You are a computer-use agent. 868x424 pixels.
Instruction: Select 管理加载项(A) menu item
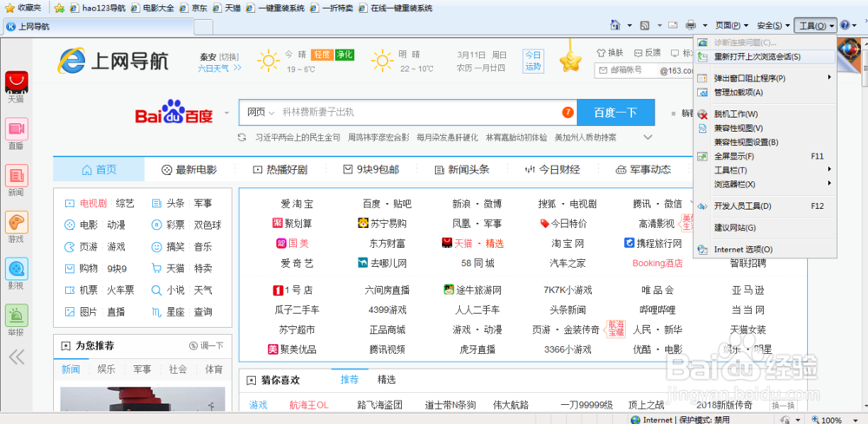click(765, 92)
